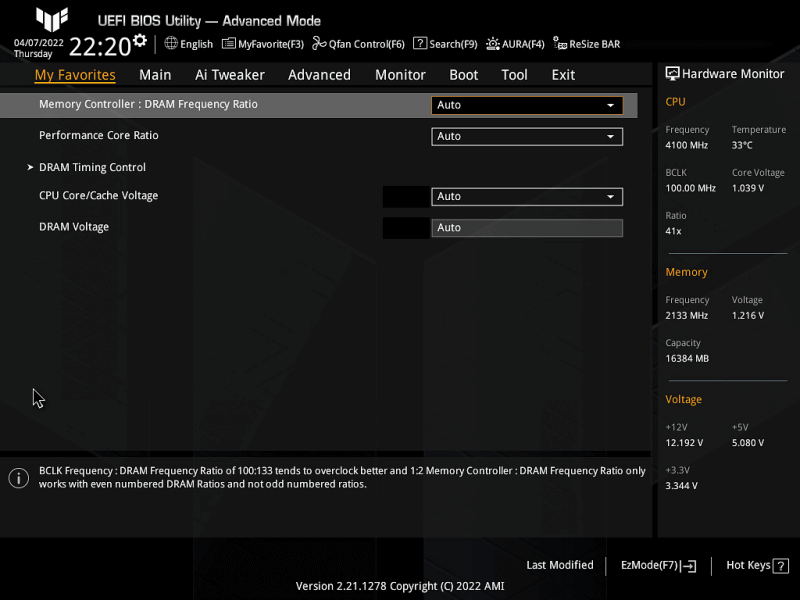The height and width of the screenshot is (600, 800).
Task: Click the black box beside CPU Core/Cache Voltage
Action: tap(406, 196)
